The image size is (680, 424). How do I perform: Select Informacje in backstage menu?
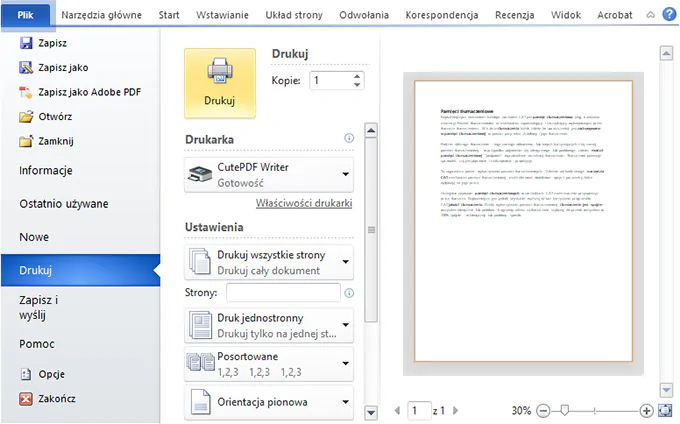(46, 170)
